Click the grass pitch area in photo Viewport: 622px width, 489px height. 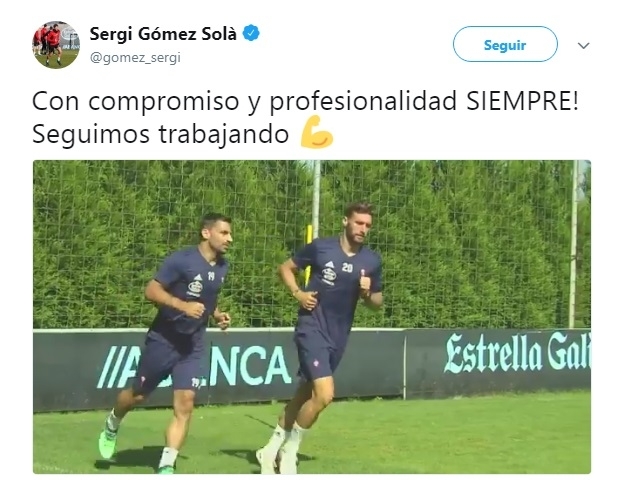pyautogui.click(x=436, y=432)
